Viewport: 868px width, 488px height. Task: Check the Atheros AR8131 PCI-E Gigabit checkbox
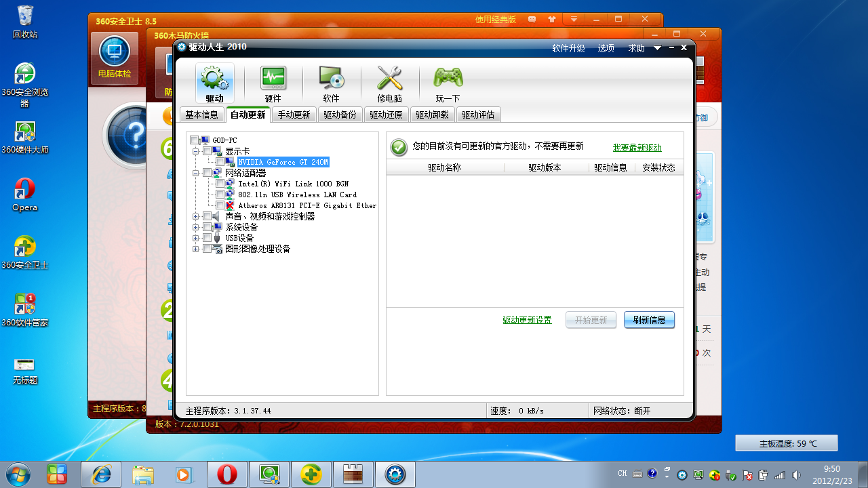(220, 205)
